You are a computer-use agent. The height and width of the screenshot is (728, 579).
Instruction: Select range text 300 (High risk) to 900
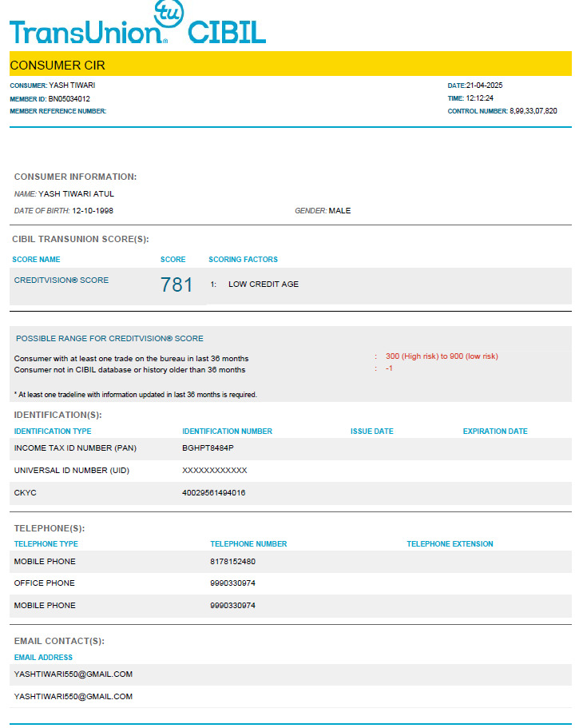425,356
